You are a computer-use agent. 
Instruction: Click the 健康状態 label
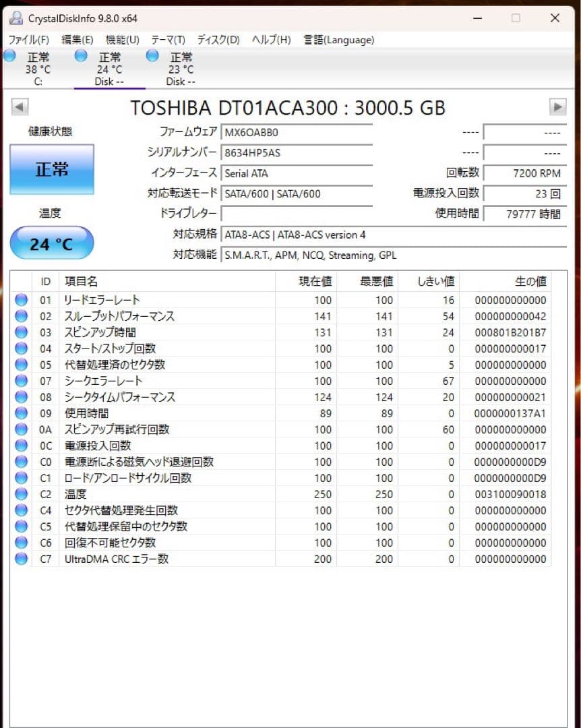tap(50, 131)
